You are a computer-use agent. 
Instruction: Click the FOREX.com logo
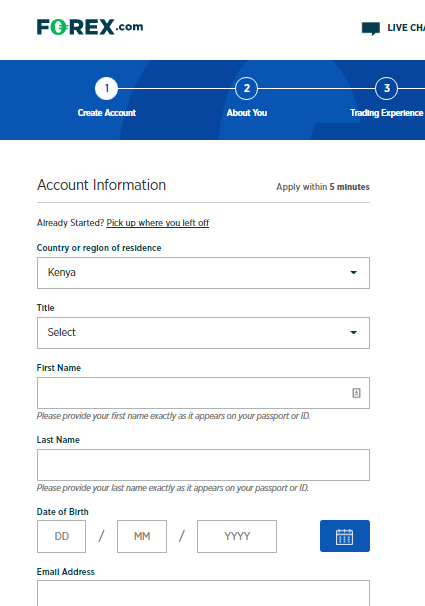(90, 27)
